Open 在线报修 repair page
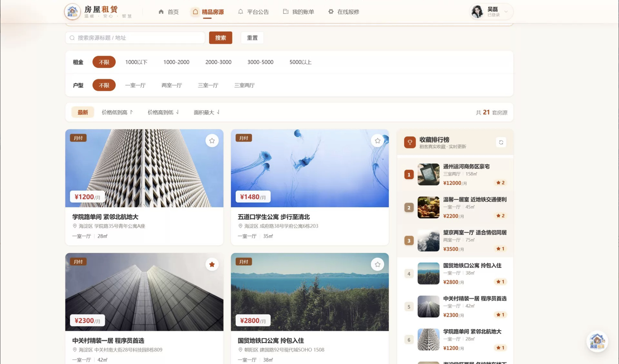 pos(344,12)
